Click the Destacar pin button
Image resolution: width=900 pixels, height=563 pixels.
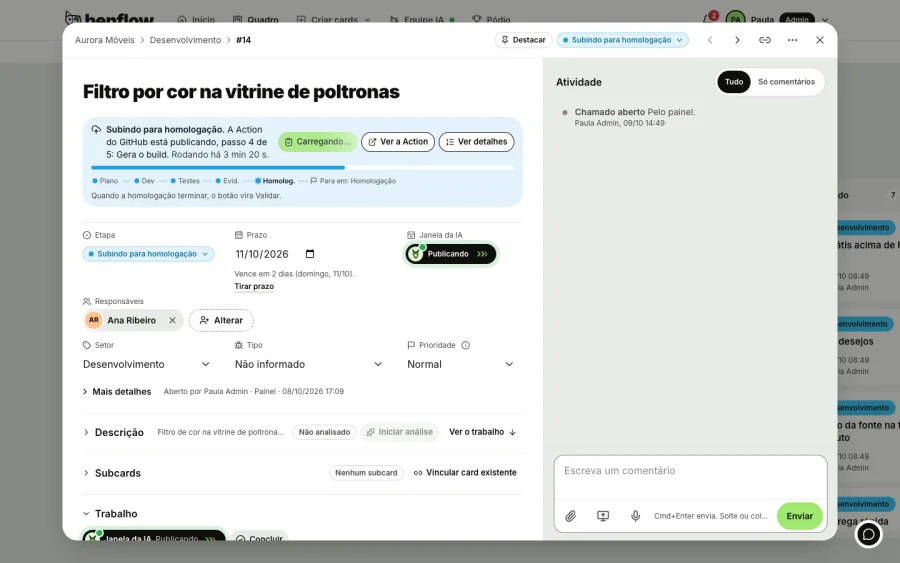[523, 40]
